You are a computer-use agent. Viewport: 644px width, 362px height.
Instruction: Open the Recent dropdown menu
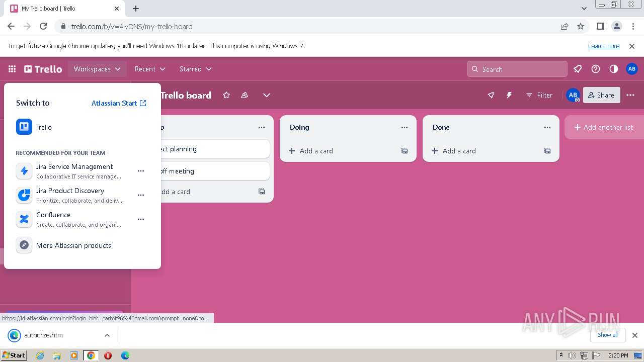coord(150,69)
